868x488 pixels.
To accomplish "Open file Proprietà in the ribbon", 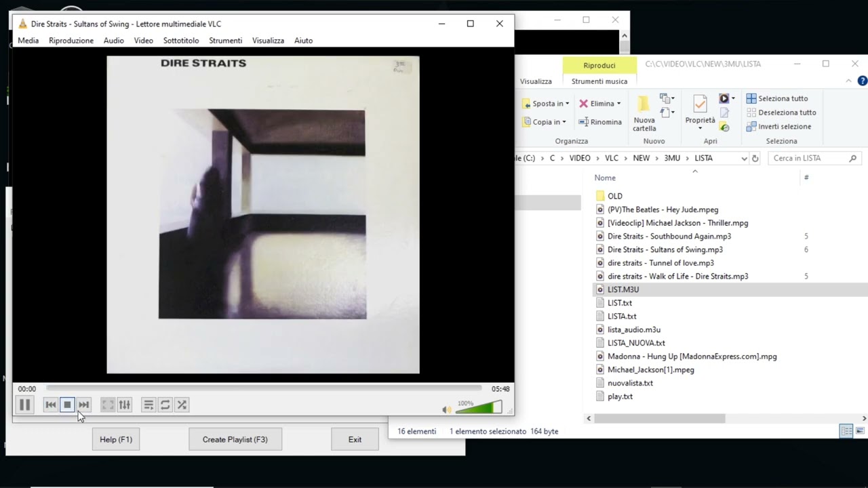I will pos(700,113).
